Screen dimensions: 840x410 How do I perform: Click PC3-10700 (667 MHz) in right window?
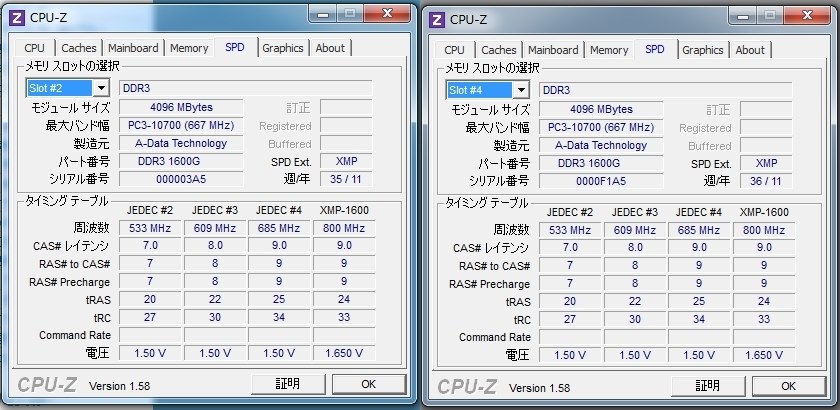[601, 128]
